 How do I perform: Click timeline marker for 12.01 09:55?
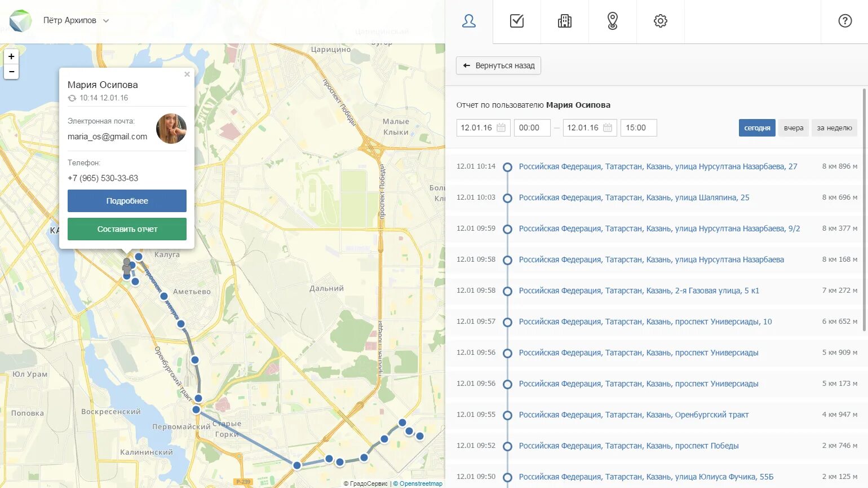pyautogui.click(x=507, y=415)
